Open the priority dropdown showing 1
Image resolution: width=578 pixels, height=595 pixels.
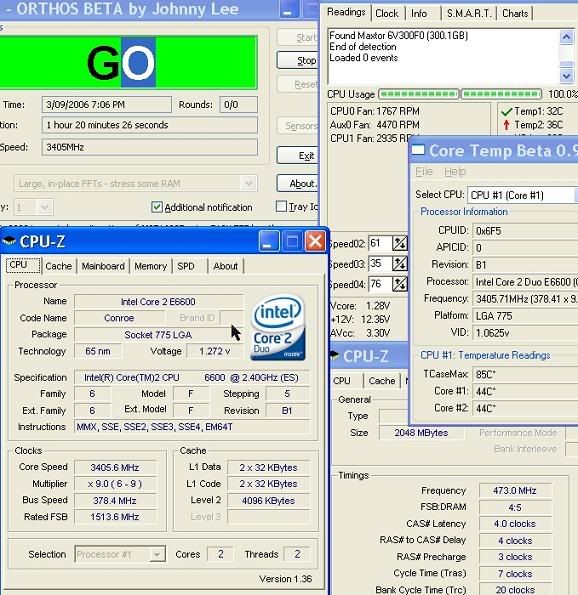[44, 208]
